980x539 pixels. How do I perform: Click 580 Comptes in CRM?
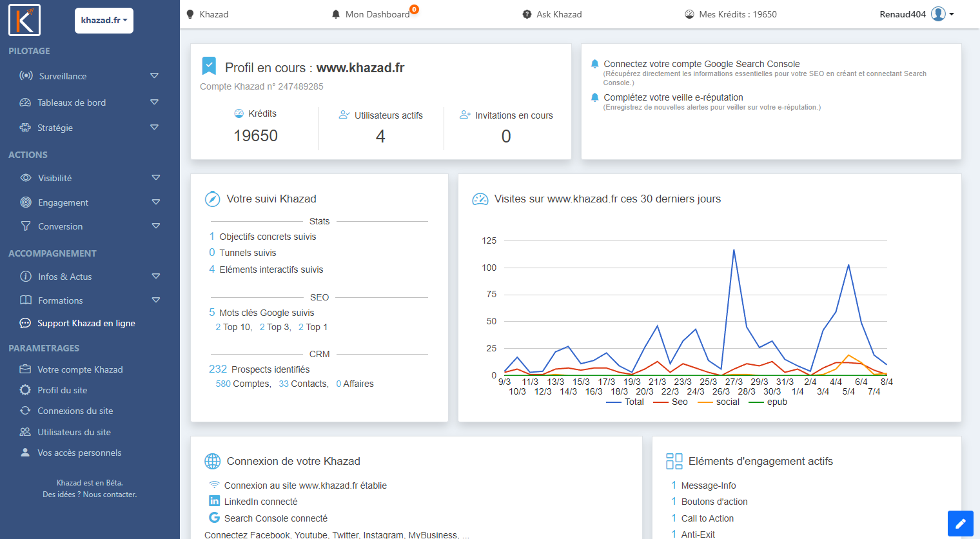[243, 384]
